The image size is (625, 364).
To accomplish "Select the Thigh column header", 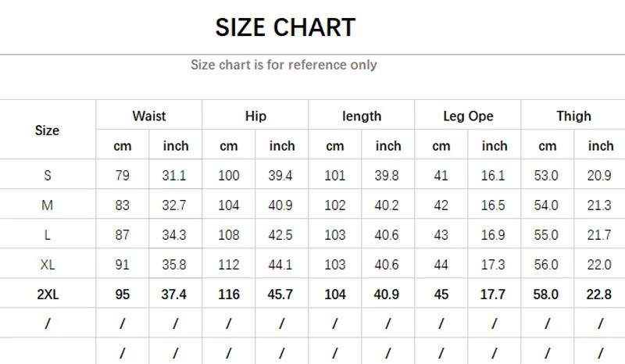I will pos(573,116).
